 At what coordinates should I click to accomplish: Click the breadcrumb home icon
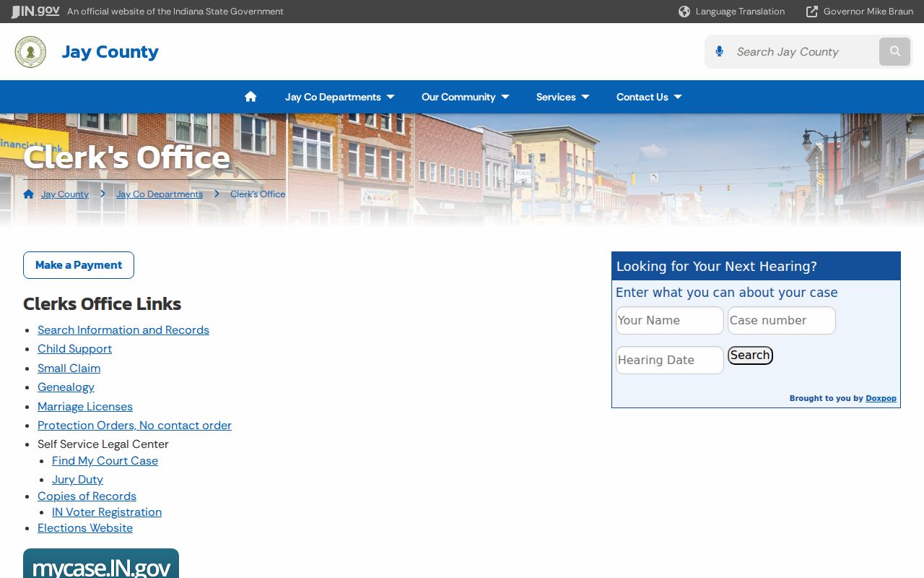click(x=29, y=194)
